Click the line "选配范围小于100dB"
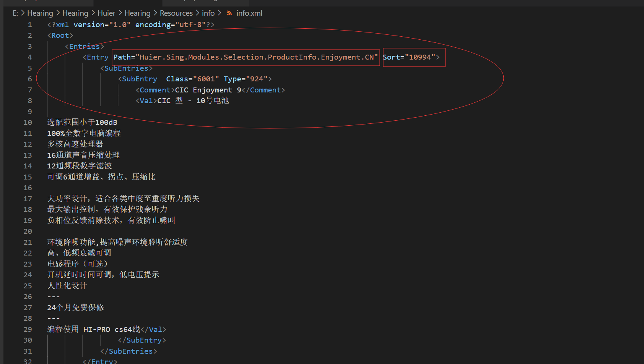The width and height of the screenshot is (644, 364). (82, 122)
